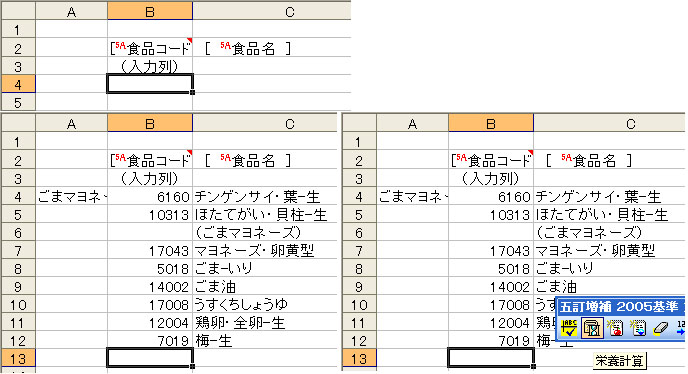Click the notepad icon with red apple
688x374 pixels.
click(x=615, y=328)
